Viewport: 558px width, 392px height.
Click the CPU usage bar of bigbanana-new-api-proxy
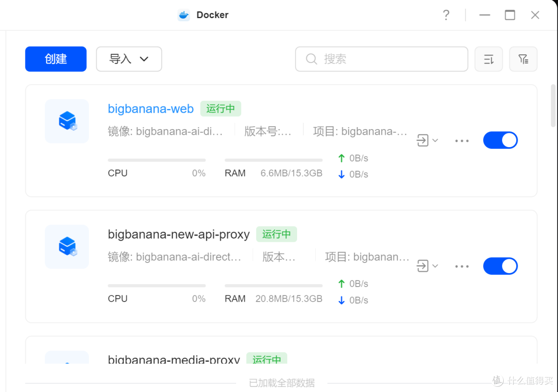tap(157, 286)
